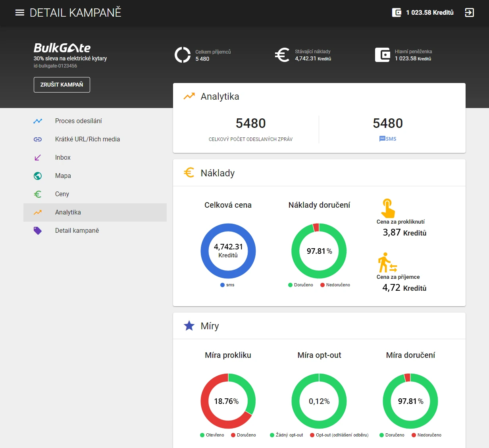Image resolution: width=489 pixels, height=448 pixels.
Task: Click the BulkGate logo
Action: pos(62,48)
